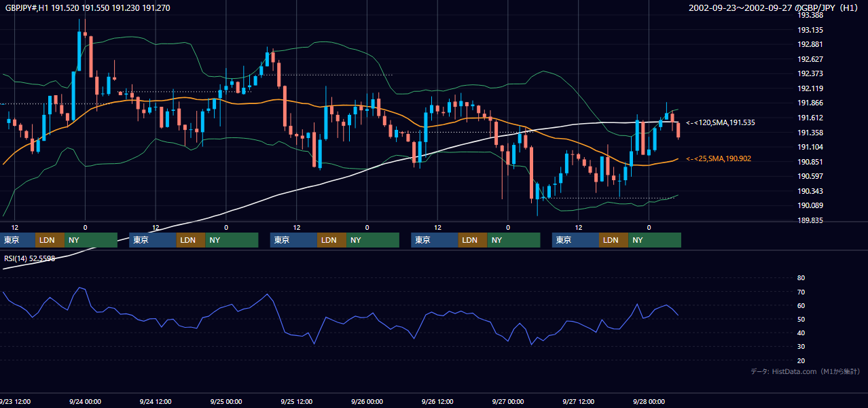The height and width of the screenshot is (408, 868).
Task: Select the RSI 80 level label
Action: point(801,278)
